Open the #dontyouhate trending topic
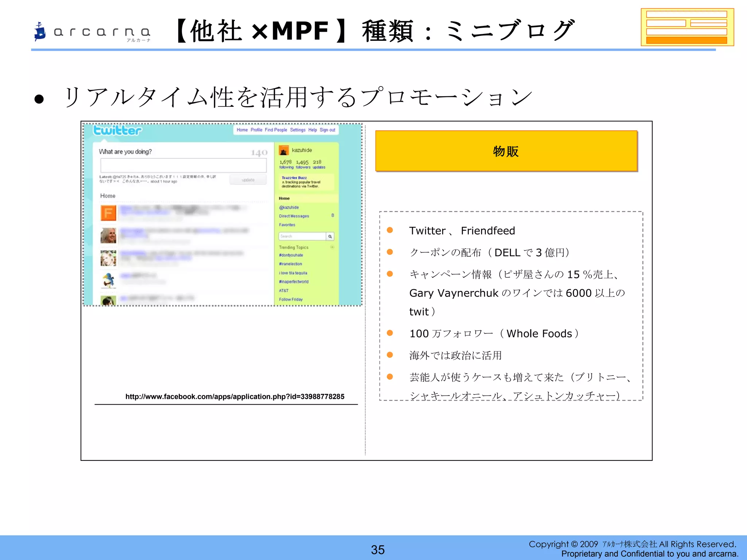The image size is (747, 560). pyautogui.click(x=291, y=255)
